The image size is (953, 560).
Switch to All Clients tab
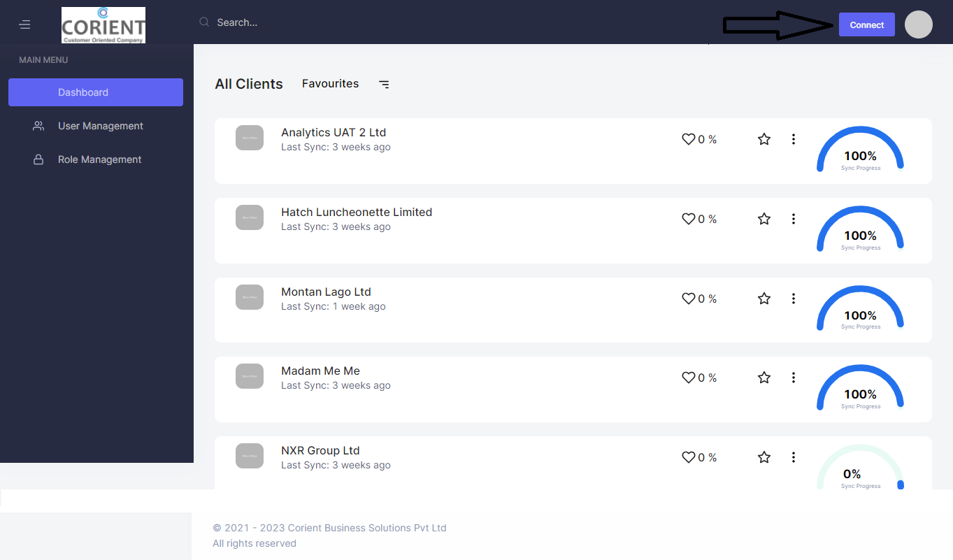pyautogui.click(x=249, y=84)
